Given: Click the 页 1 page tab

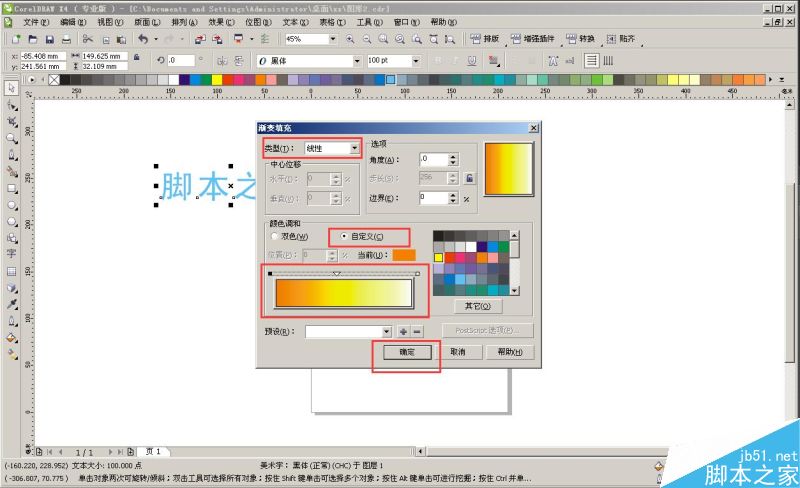Looking at the screenshot, I should (x=153, y=452).
